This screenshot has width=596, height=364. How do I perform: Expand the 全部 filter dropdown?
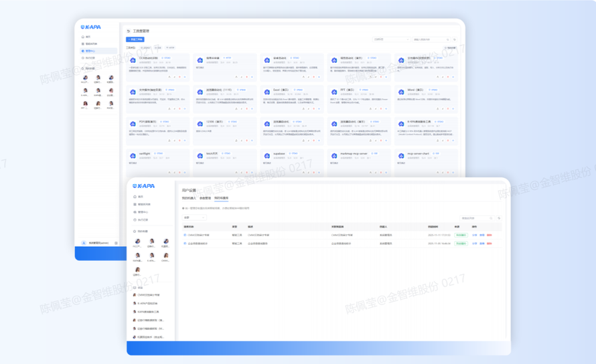point(194,217)
